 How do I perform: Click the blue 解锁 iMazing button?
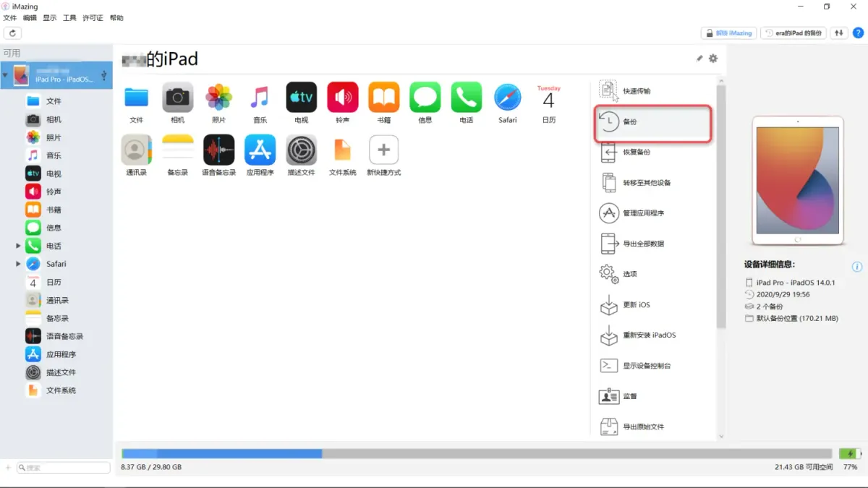click(x=728, y=33)
